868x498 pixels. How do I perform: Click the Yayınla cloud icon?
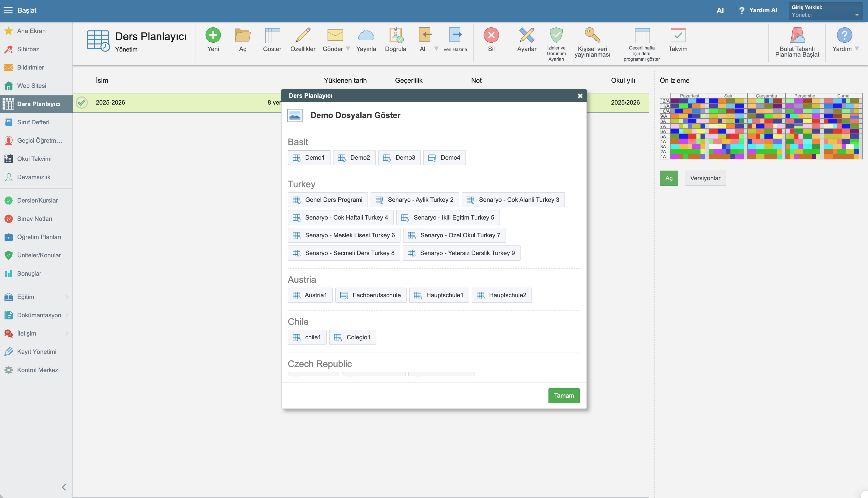click(366, 35)
